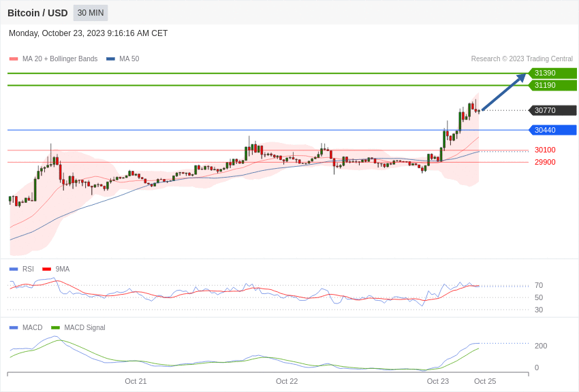Select the 31390 green resistance price tag
The width and height of the screenshot is (579, 392).
tap(552, 73)
